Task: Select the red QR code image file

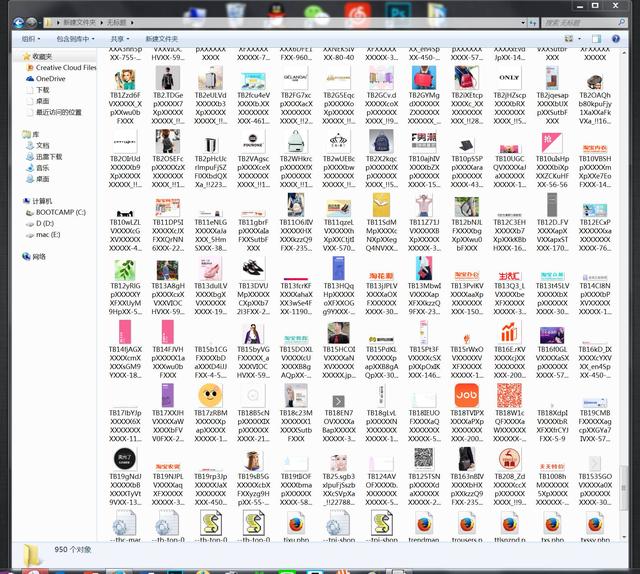Action: (x=511, y=395)
